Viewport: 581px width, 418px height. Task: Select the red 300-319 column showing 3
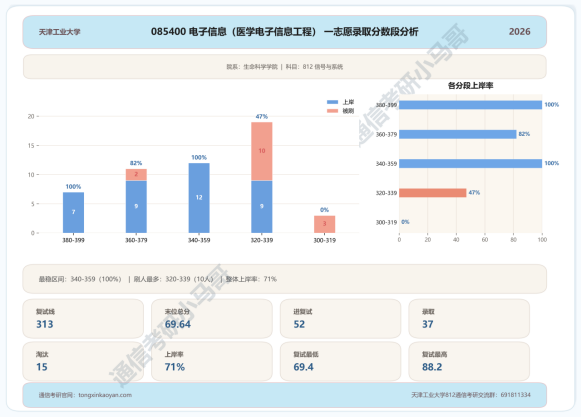tap(325, 224)
